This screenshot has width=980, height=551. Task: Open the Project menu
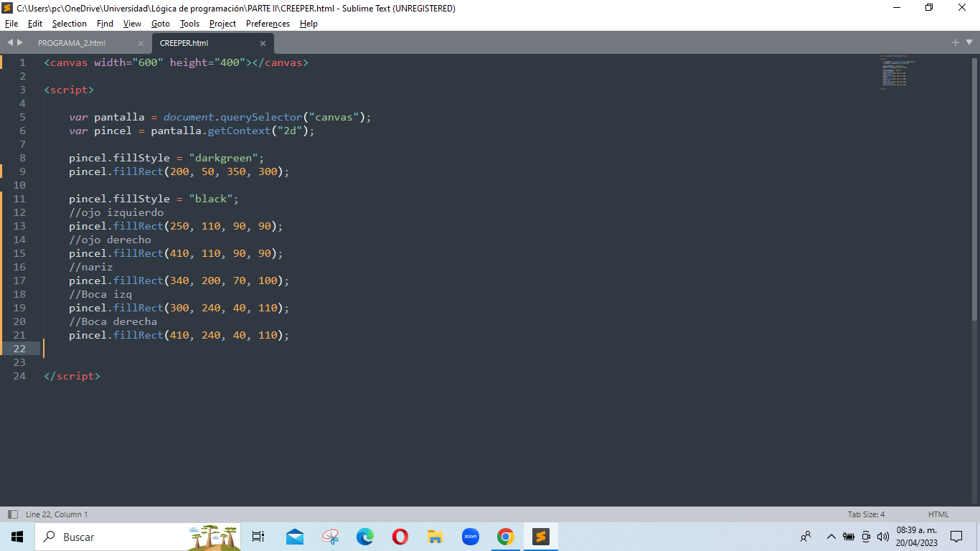coord(222,24)
